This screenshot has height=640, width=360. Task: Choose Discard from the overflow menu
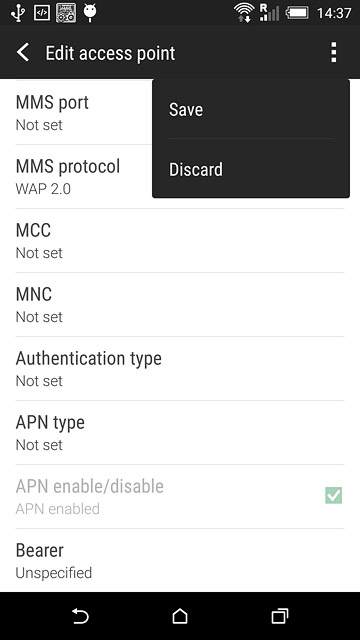(x=251, y=169)
